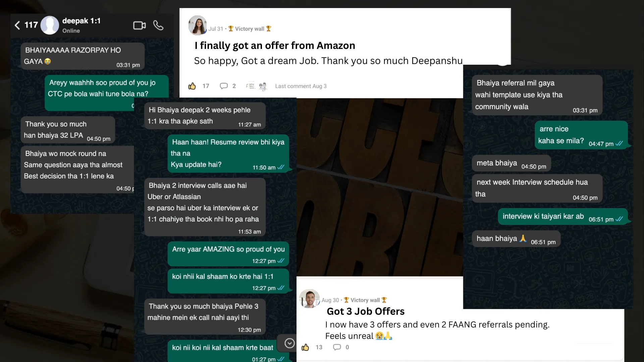Open the deepak 1:1 contact name header
Image resolution: width=644 pixels, height=362 pixels.
(82, 21)
